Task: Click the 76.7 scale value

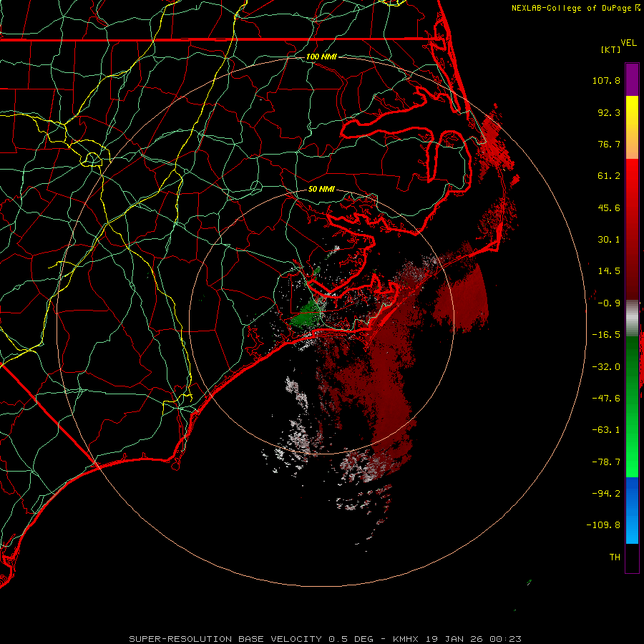Action: 609,144
